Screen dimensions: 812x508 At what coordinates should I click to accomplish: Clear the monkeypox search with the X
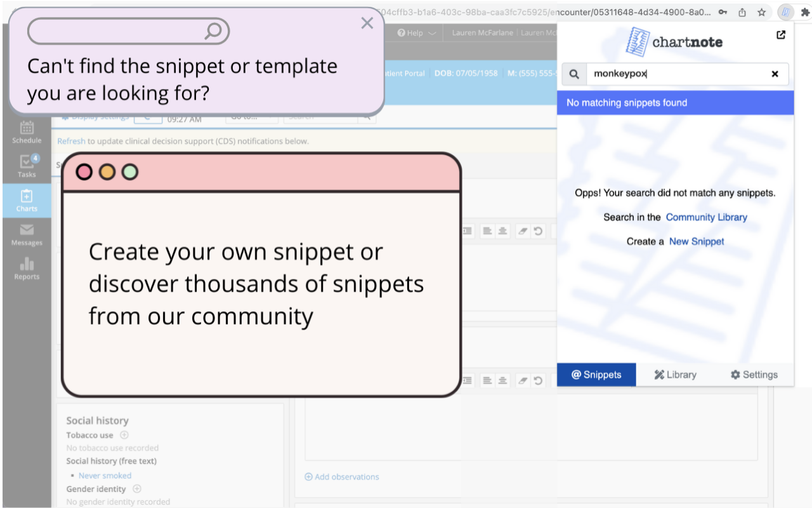pos(775,74)
